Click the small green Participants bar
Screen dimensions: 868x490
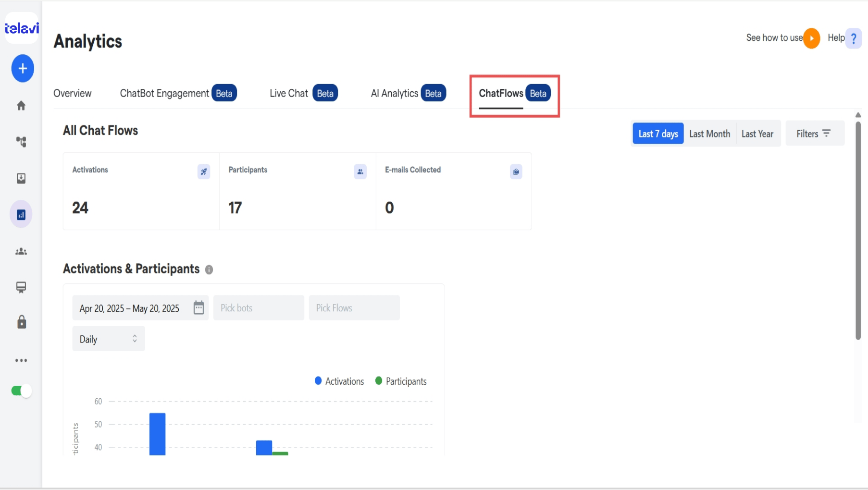click(280, 453)
